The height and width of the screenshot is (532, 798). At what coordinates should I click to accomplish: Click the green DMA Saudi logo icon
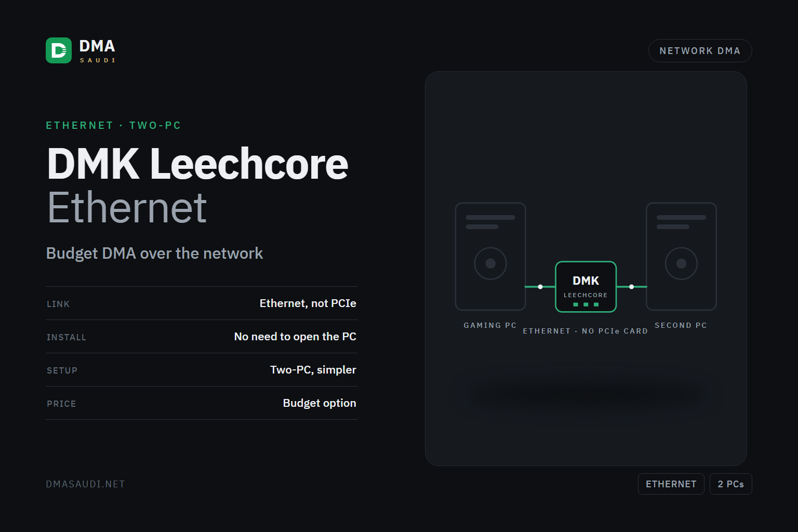tap(59, 50)
